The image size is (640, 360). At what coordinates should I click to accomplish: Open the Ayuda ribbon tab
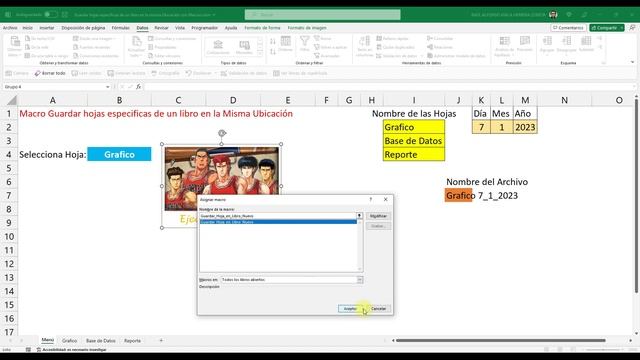(231, 28)
